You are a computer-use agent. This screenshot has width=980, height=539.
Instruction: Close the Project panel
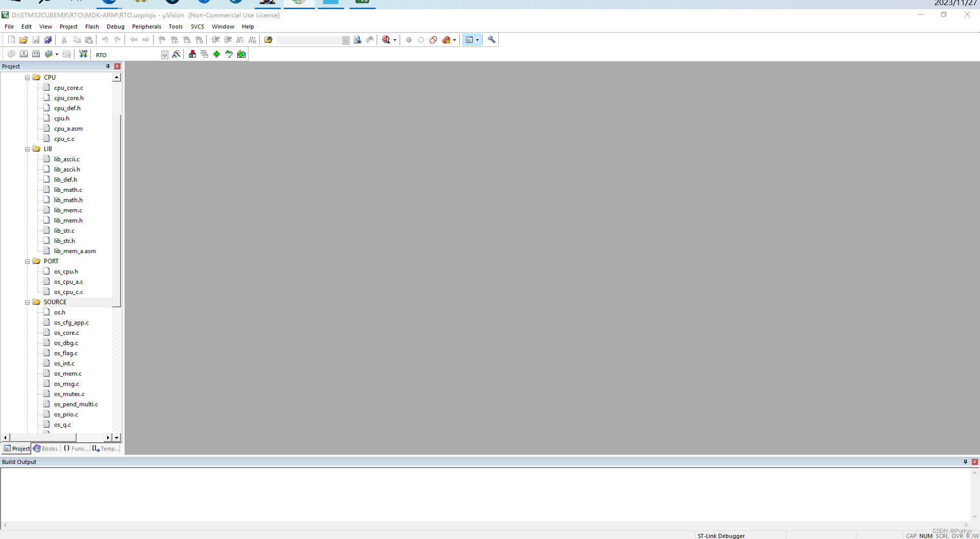pyautogui.click(x=117, y=66)
